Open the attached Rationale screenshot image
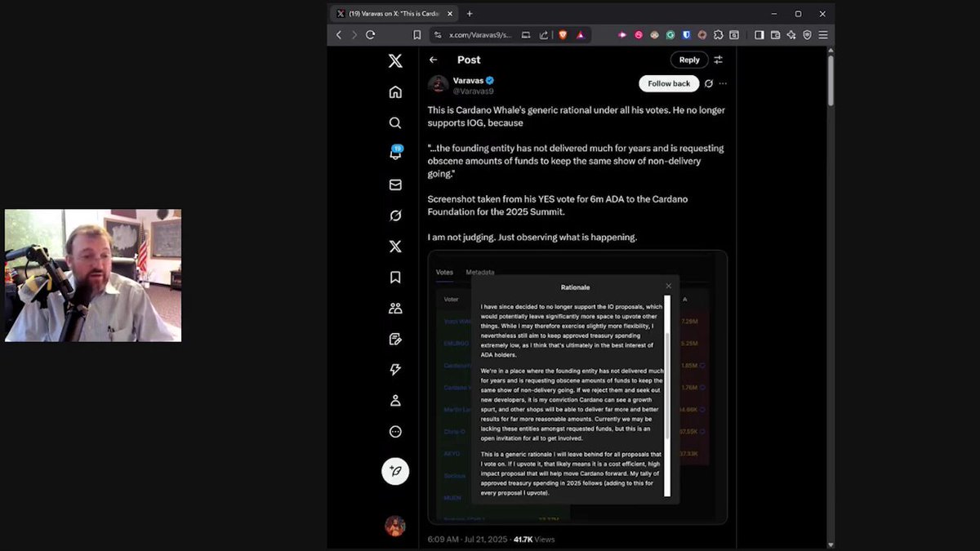This screenshot has width=980, height=551. tap(577, 387)
